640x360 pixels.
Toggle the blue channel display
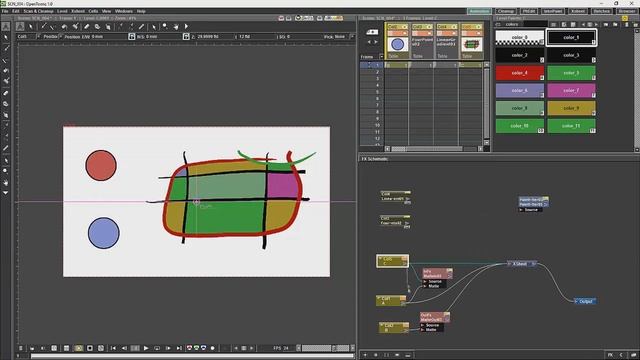coord(204,348)
